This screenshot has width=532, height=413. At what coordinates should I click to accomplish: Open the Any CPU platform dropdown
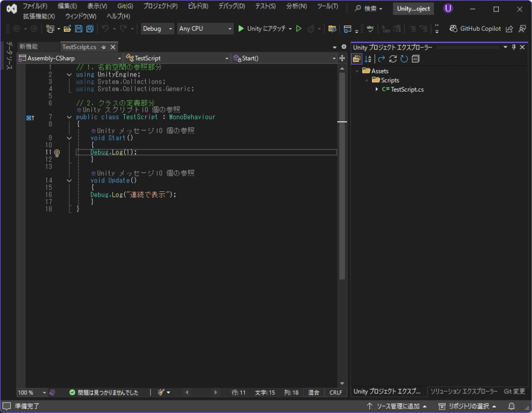205,29
